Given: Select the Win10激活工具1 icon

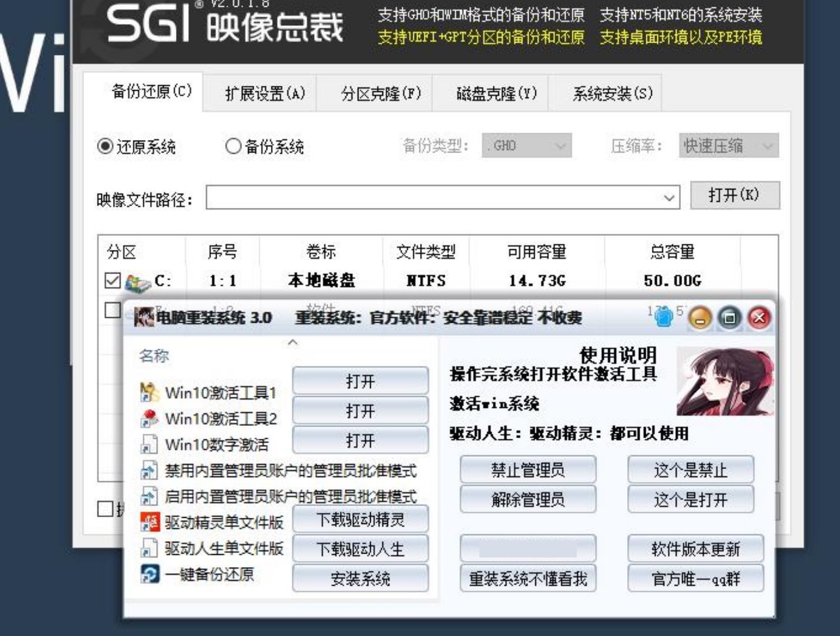Looking at the screenshot, I should 148,392.
